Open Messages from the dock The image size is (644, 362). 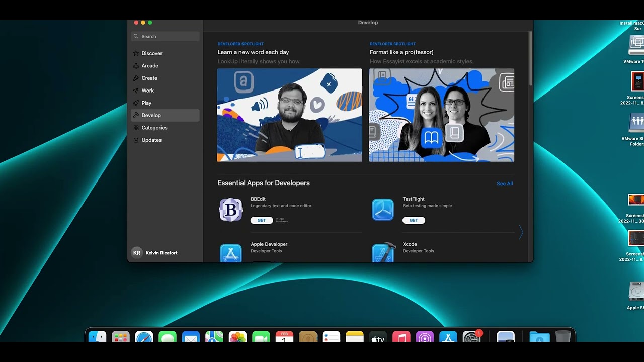168,337
